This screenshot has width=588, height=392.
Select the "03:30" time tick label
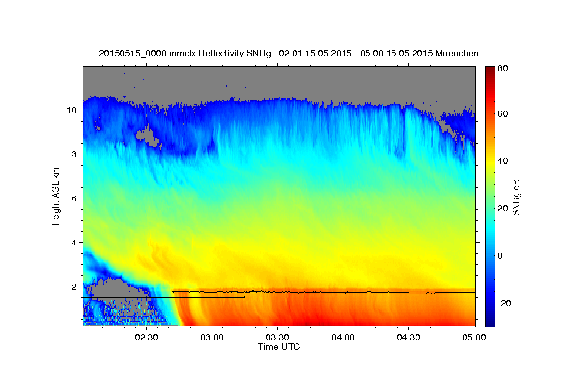pyautogui.click(x=277, y=337)
